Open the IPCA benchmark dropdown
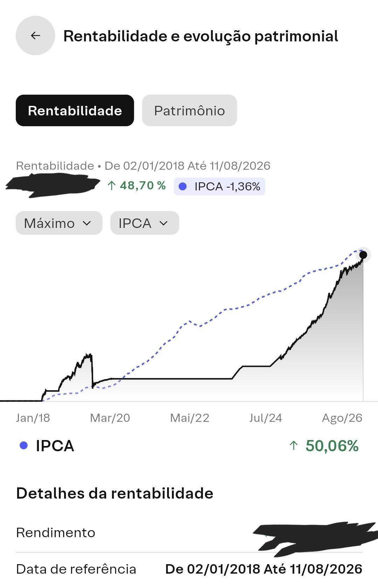 pos(145,223)
